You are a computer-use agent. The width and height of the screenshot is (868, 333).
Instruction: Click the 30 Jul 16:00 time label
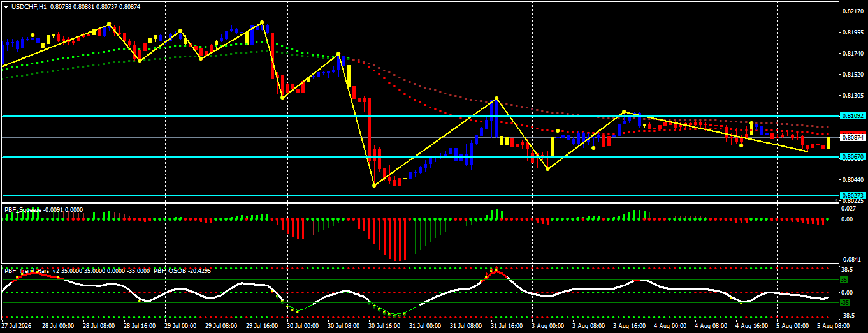coord(383,325)
